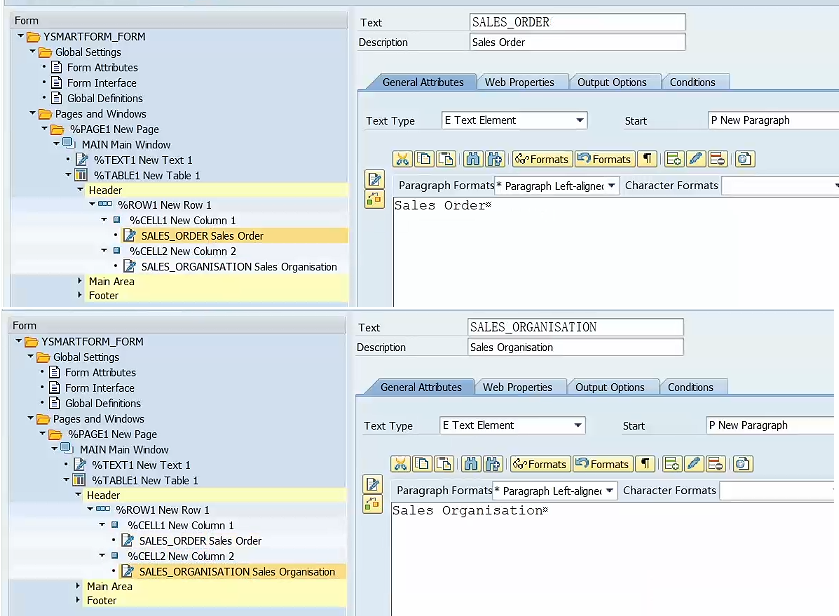This screenshot has height=616, width=839.
Task: Collapse Pages and Windows in the Sales Organisation screen
Action: coord(30,418)
